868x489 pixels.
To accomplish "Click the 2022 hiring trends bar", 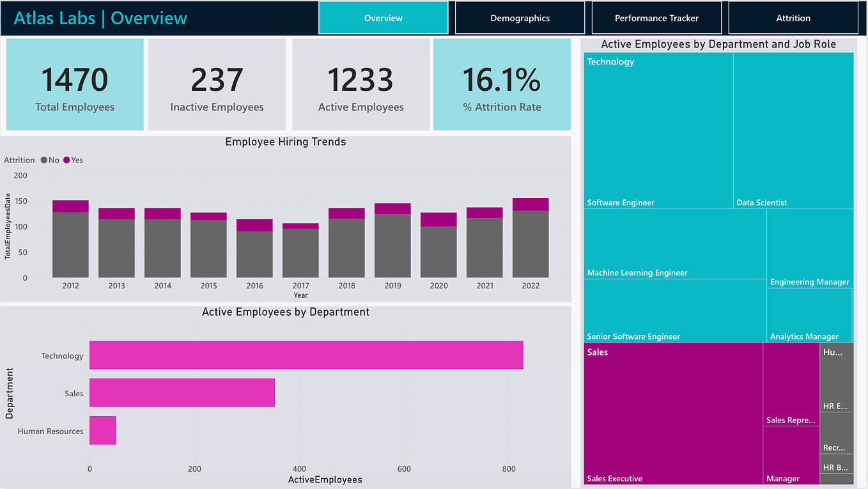I will [x=531, y=237].
